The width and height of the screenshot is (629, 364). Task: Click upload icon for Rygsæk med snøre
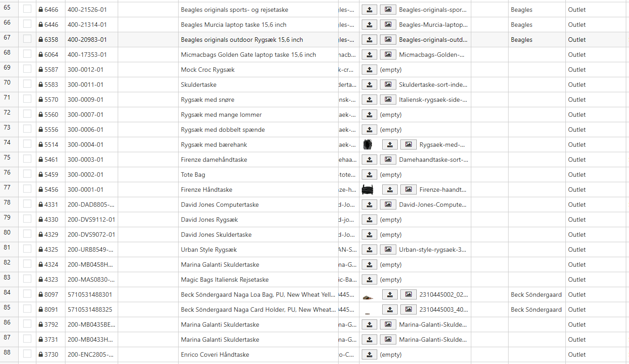point(369,100)
